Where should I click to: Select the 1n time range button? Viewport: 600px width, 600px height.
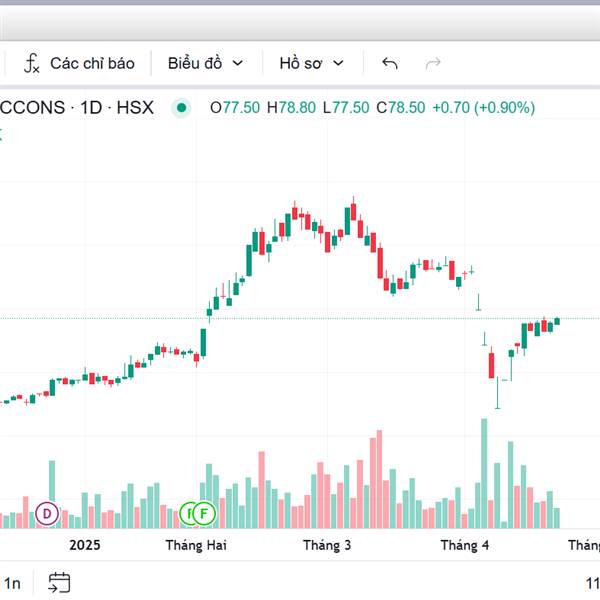[13, 584]
